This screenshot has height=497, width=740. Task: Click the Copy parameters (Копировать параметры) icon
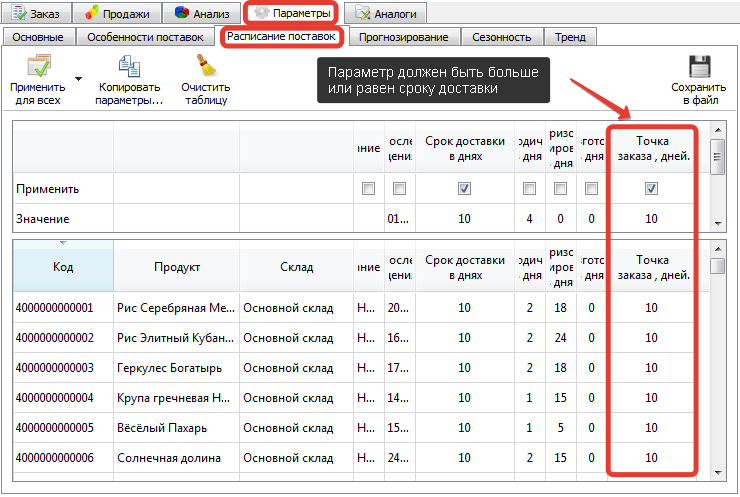(x=130, y=68)
